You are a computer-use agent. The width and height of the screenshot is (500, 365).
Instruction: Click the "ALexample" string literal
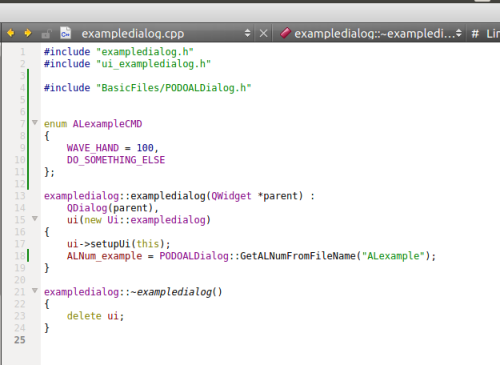(393, 256)
